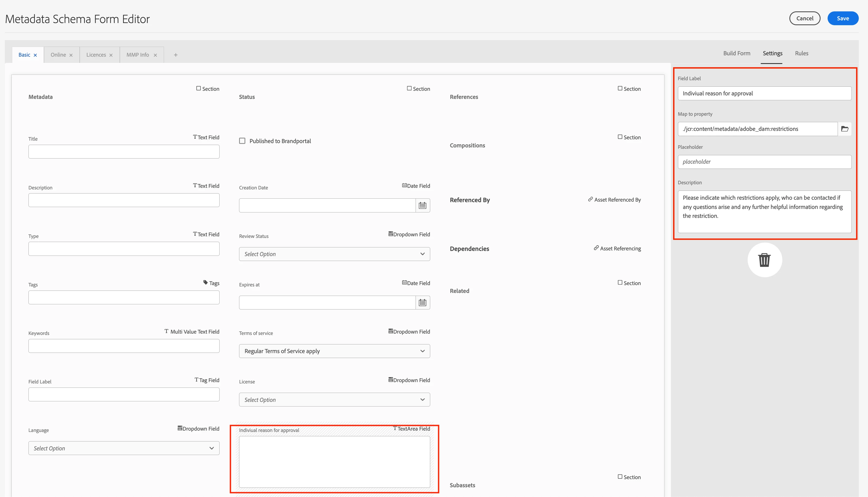Open the Language dropdown
Image resolution: width=868 pixels, height=497 pixels.
pos(124,448)
